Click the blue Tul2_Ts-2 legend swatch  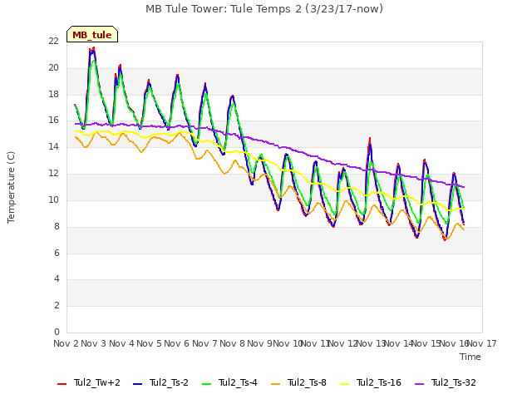137,384
